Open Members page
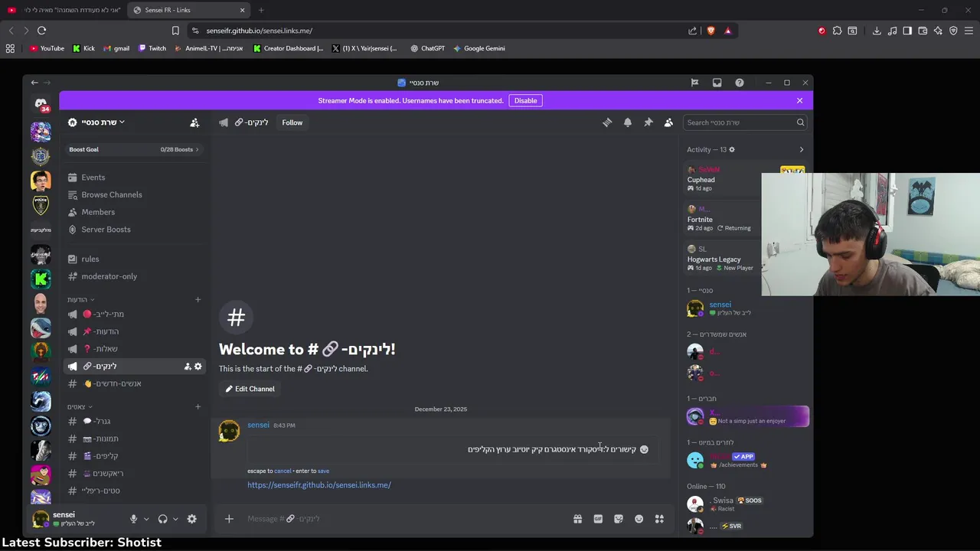 click(x=134, y=212)
